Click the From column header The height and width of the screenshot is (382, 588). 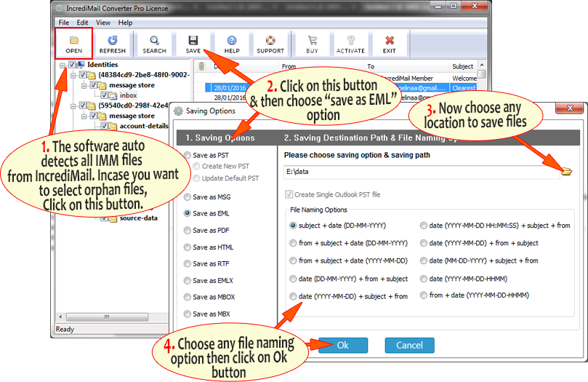point(289,66)
